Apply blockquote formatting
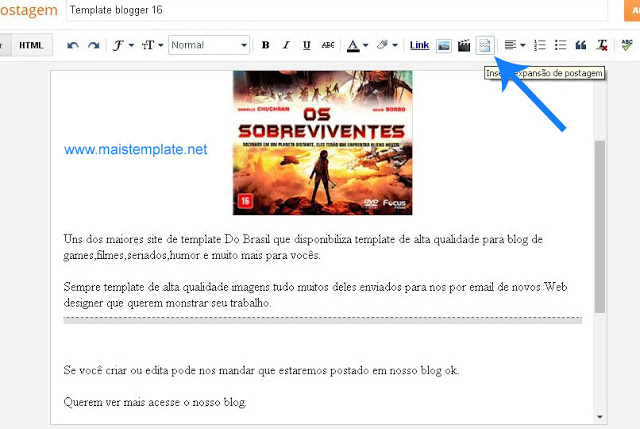640x429 pixels. point(581,45)
